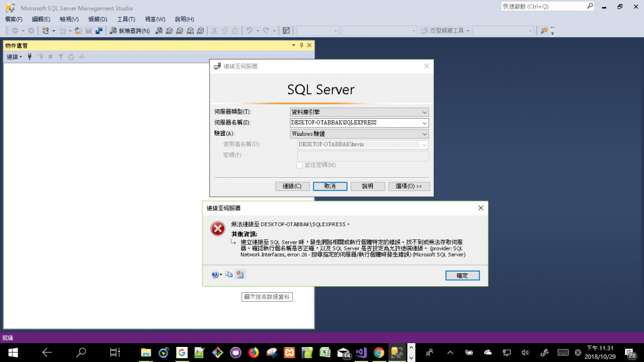The image size is (644, 362).
Task: Click the taskbar search magnifier icon
Action: [x=81, y=353]
